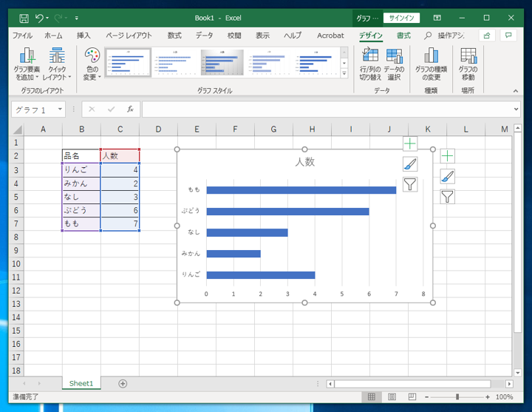Open グラフ要素を追加 chart element menu
This screenshot has height=412, width=532.
click(27, 64)
